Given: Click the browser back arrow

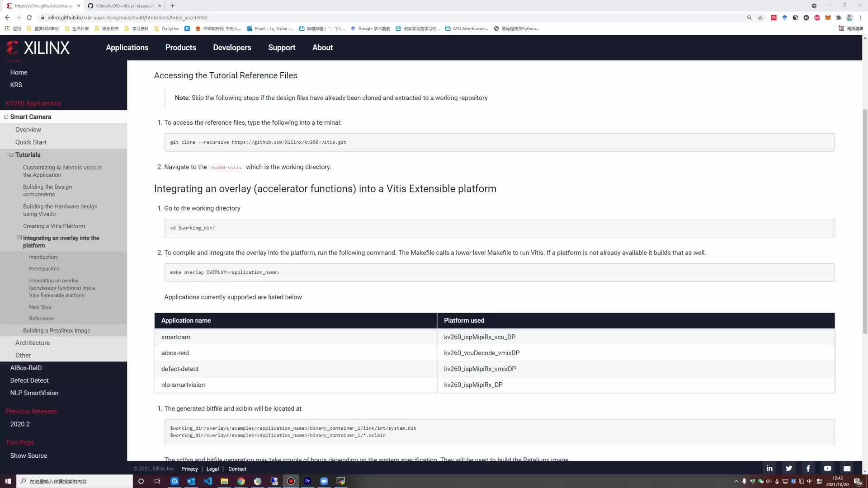Looking at the screenshot, I should click(7, 18).
